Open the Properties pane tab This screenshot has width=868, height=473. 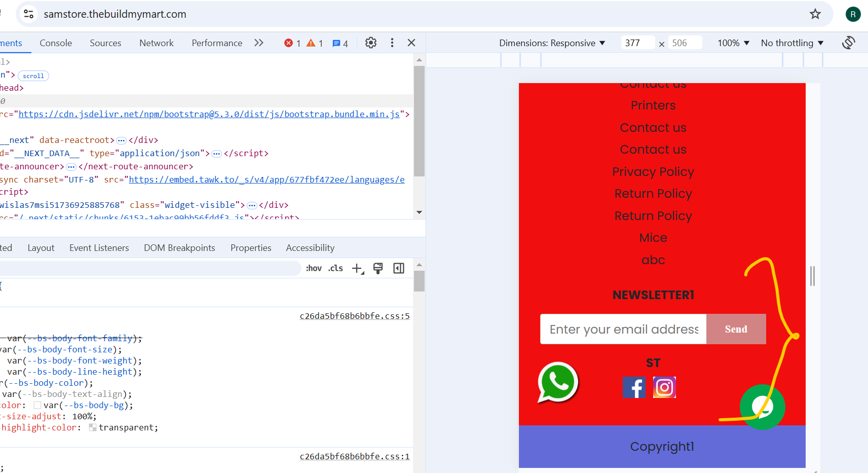coord(251,248)
